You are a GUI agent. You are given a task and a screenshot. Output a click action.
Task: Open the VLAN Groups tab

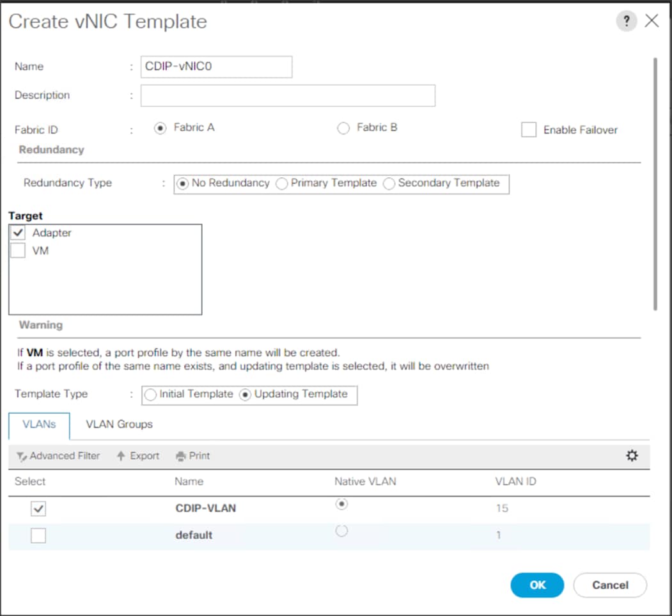pos(118,424)
